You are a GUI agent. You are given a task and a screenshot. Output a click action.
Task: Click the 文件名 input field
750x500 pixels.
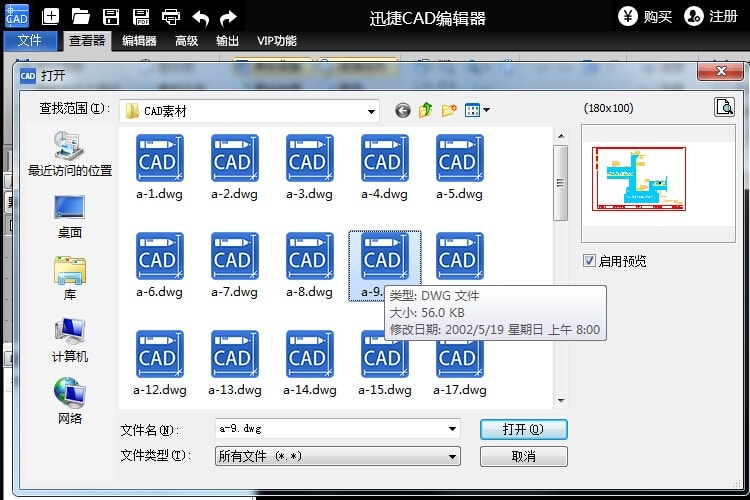[330, 429]
